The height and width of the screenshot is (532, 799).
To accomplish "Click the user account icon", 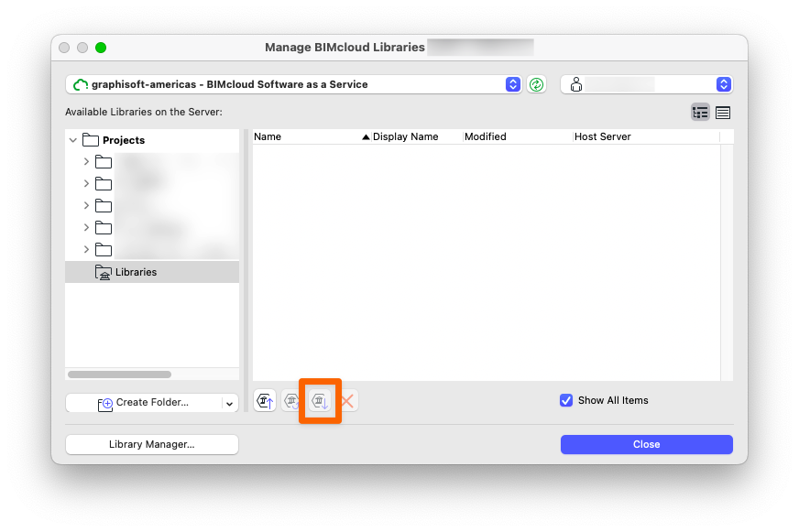I will point(576,84).
